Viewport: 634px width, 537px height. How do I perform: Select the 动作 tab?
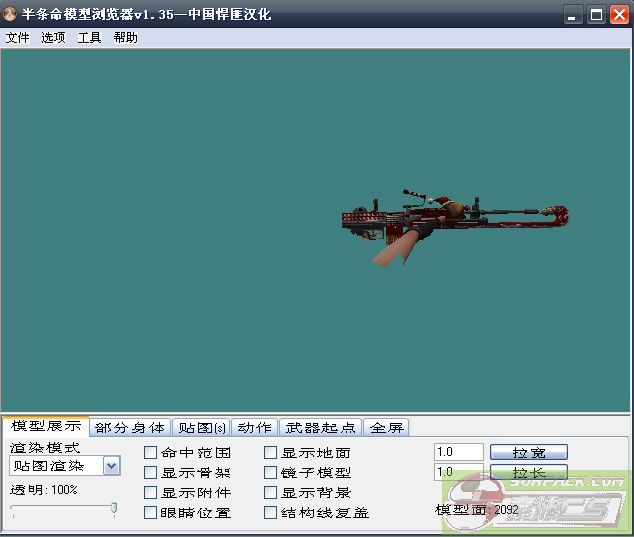[x=254, y=428]
